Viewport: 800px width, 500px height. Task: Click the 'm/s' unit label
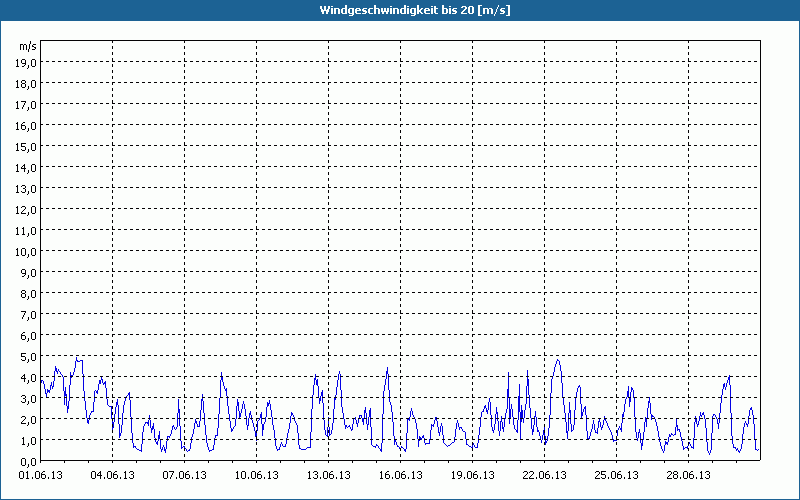tap(28, 46)
